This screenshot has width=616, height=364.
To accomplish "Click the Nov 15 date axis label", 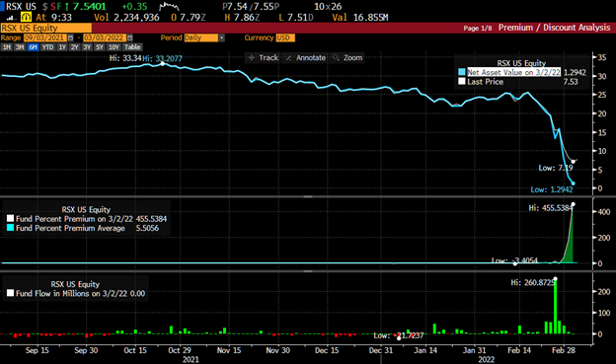I will coord(229,350).
